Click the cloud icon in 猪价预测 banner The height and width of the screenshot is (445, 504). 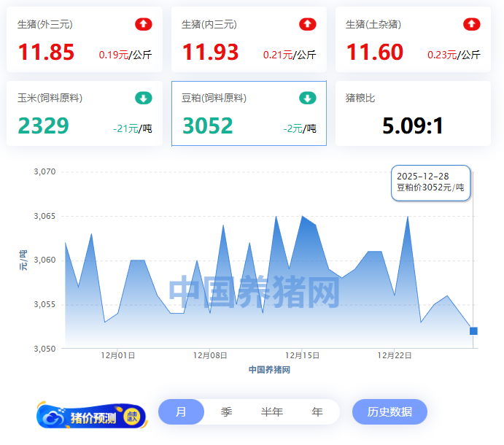(x=53, y=417)
